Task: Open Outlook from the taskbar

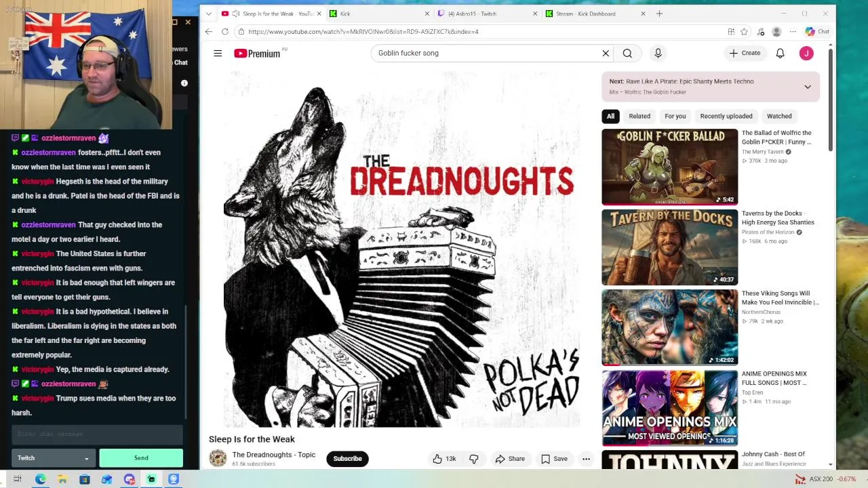Action: click(106, 479)
